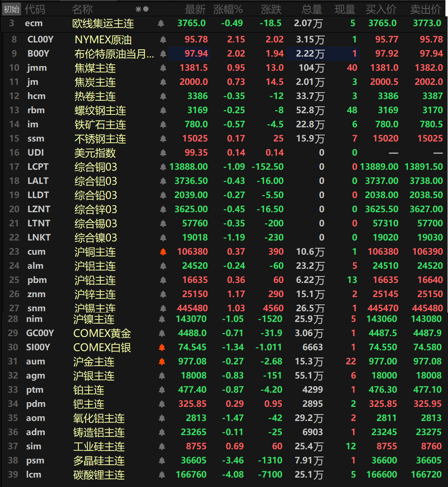Click the asterisk icon in header
The height and width of the screenshot is (487, 448).
[138, 9]
